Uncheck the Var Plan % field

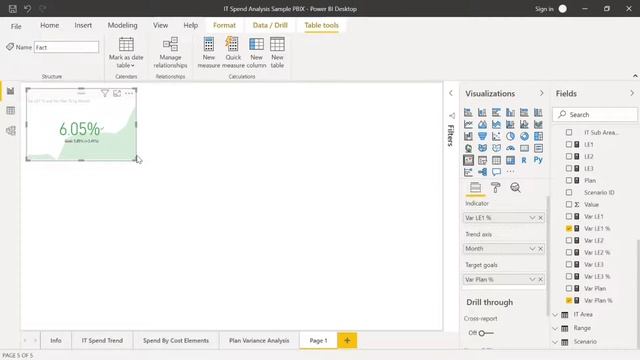tap(569, 300)
